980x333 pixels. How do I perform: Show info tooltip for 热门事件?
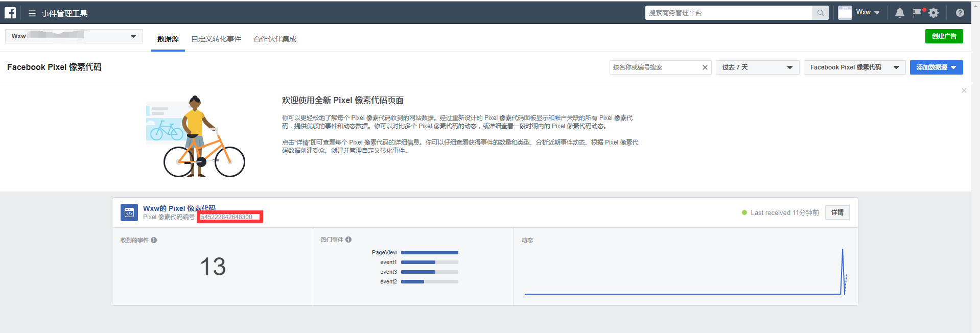click(348, 240)
